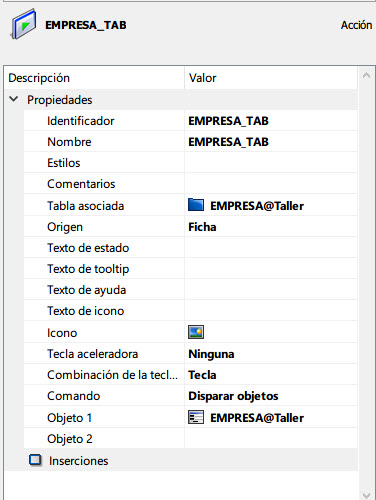
Task: Select the Tabla asociada property label
Action: coord(86,206)
